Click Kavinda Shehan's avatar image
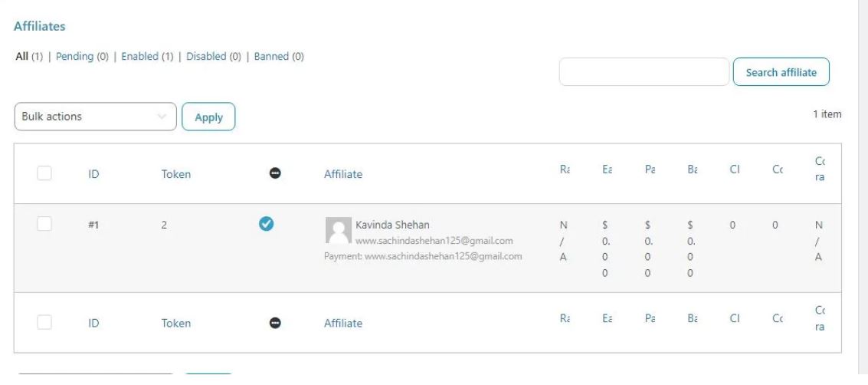The image size is (868, 385). pos(337,230)
